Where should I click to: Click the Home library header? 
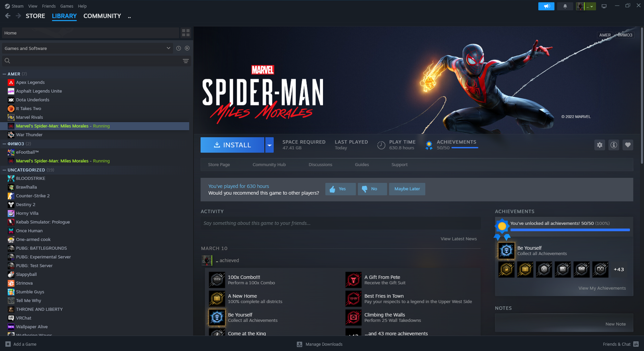[x=91, y=33]
